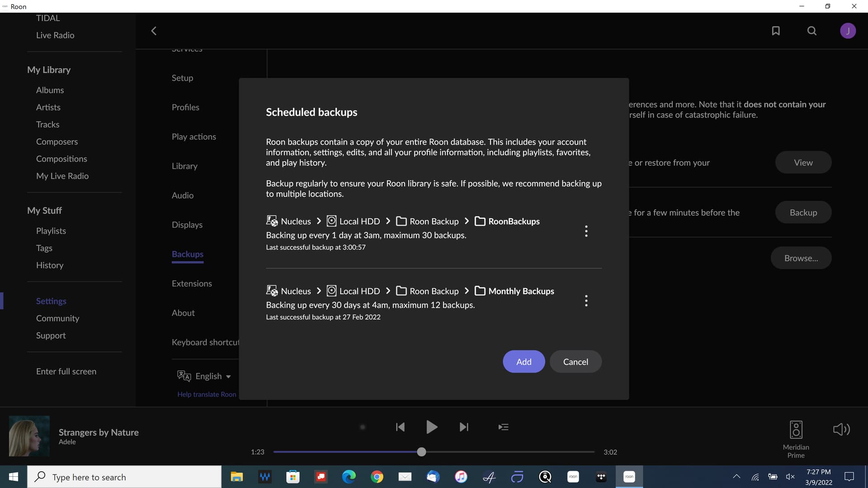Open the Windows Start menu
The width and height of the screenshot is (868, 488).
(x=14, y=477)
